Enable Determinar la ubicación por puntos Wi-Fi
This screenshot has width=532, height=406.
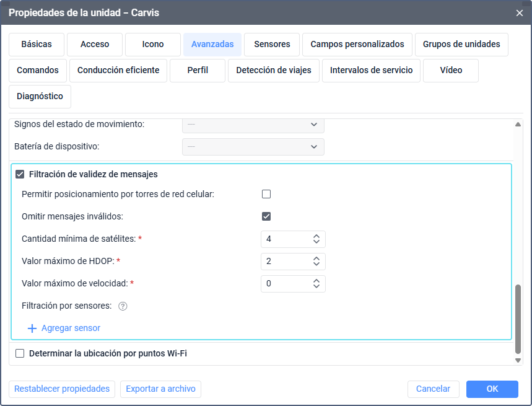(x=20, y=354)
